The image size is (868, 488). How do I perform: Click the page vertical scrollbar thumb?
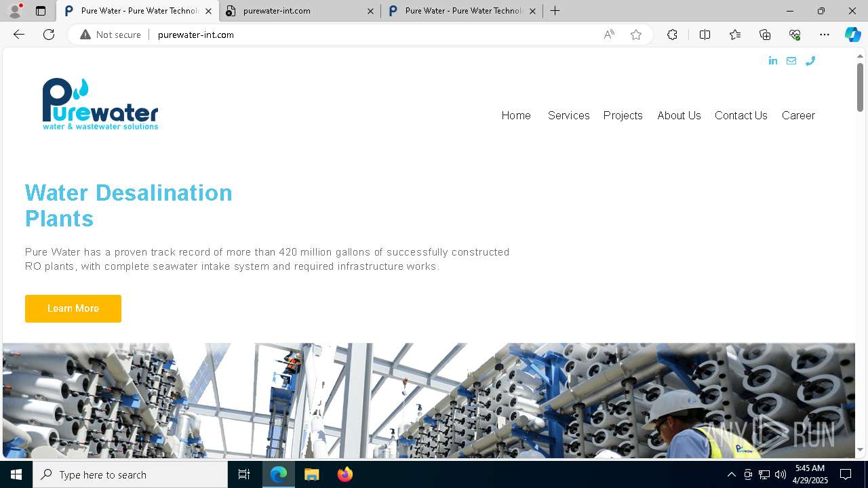coord(860,87)
